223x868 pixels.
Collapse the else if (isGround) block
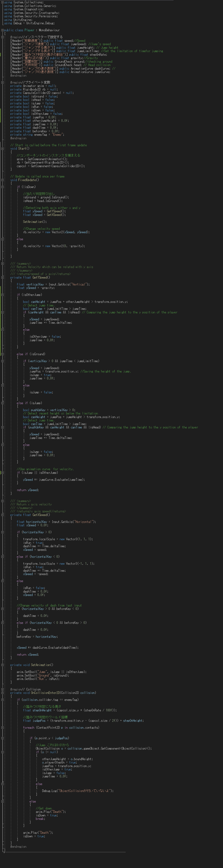[2, 354]
